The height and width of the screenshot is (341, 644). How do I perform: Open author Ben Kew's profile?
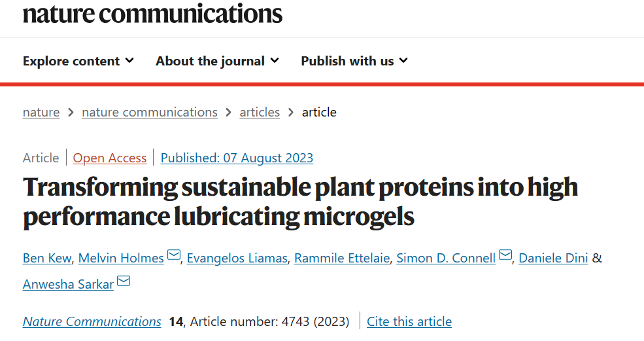pyautogui.click(x=47, y=258)
